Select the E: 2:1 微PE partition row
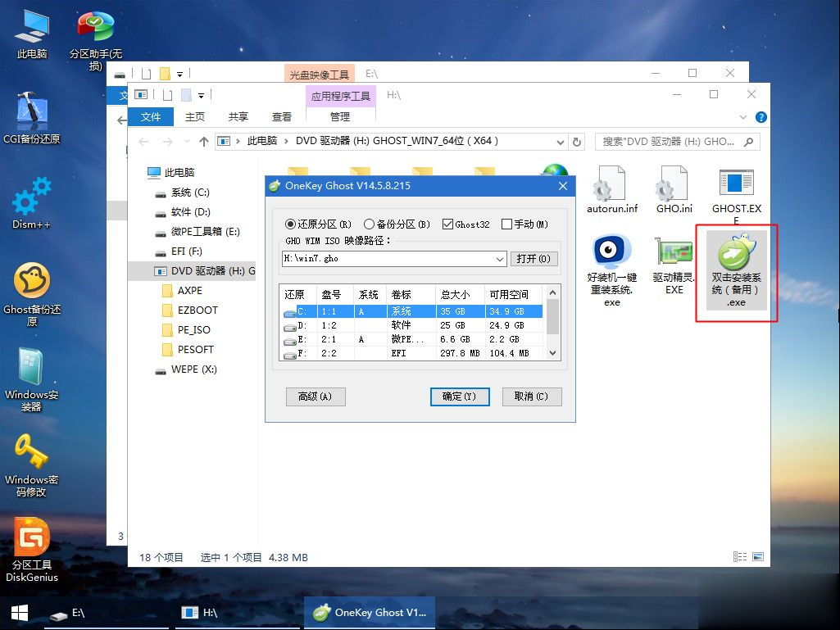Screen dimensions: 840x630 click(x=412, y=339)
